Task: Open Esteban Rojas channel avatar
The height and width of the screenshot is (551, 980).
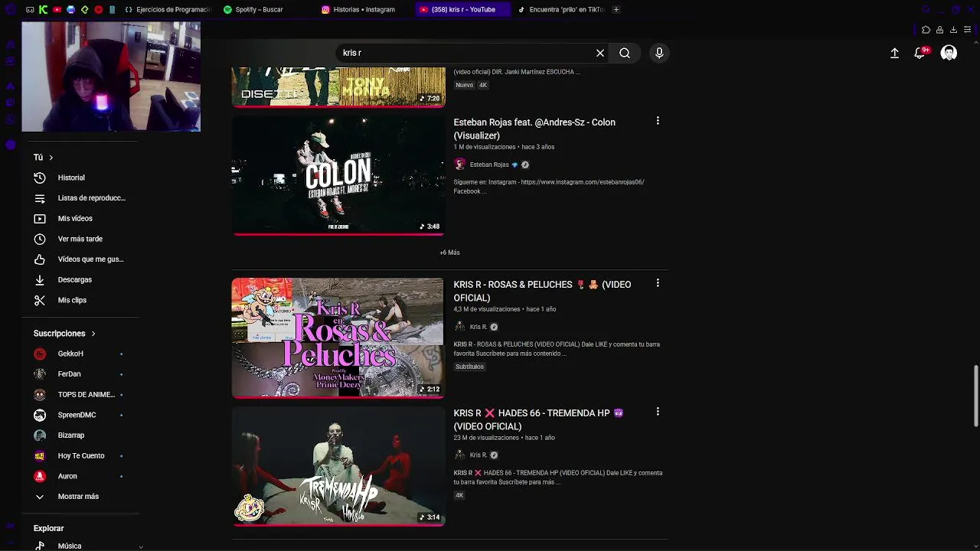Action: coord(459,165)
